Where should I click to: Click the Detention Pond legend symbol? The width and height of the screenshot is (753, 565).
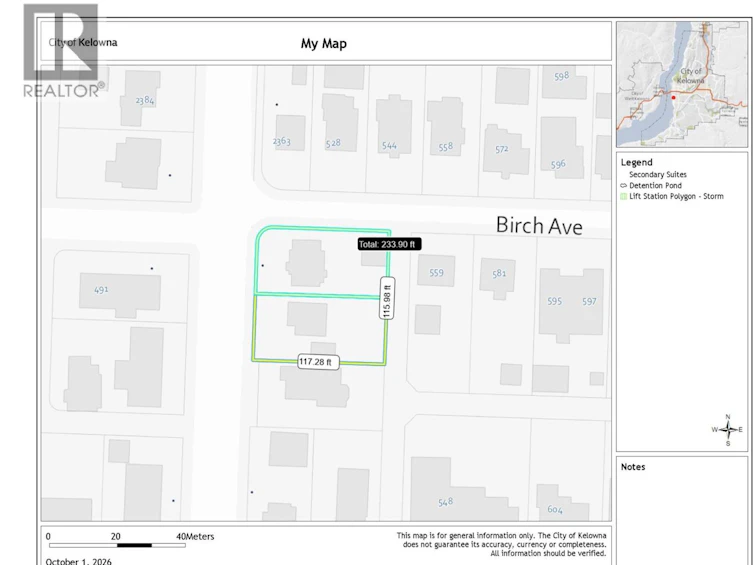(x=623, y=185)
